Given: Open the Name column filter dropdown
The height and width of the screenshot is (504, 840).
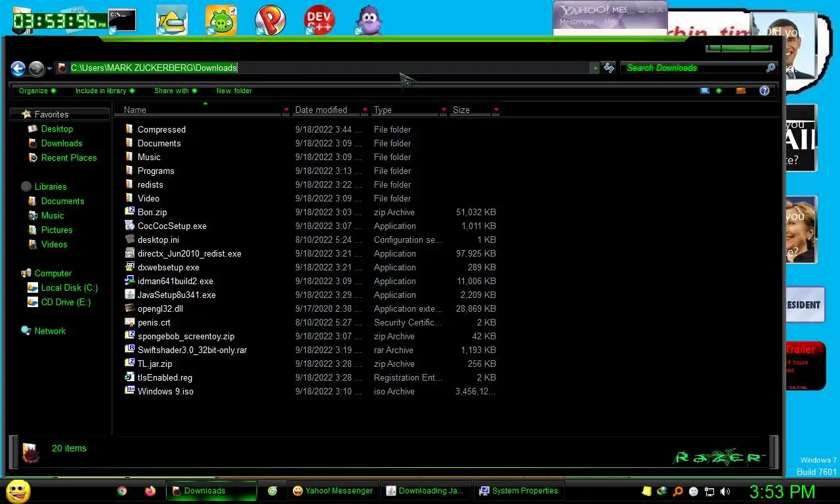Looking at the screenshot, I should coord(286,110).
